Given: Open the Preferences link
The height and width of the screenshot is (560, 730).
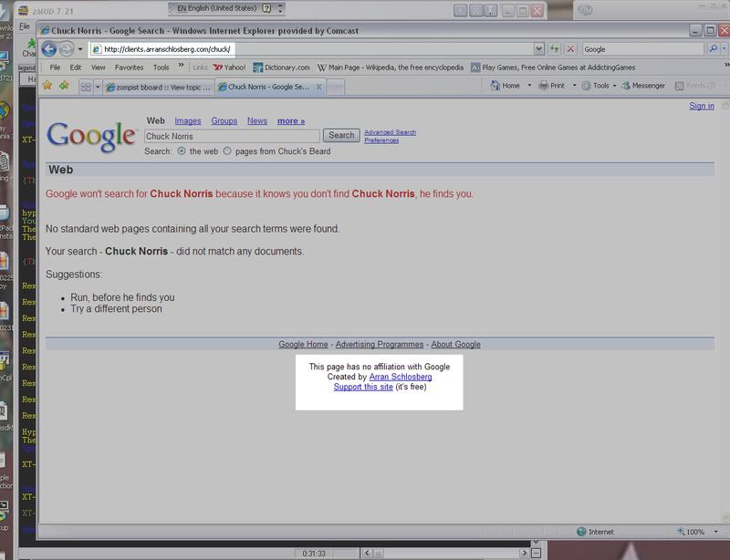Looking at the screenshot, I should (x=381, y=140).
